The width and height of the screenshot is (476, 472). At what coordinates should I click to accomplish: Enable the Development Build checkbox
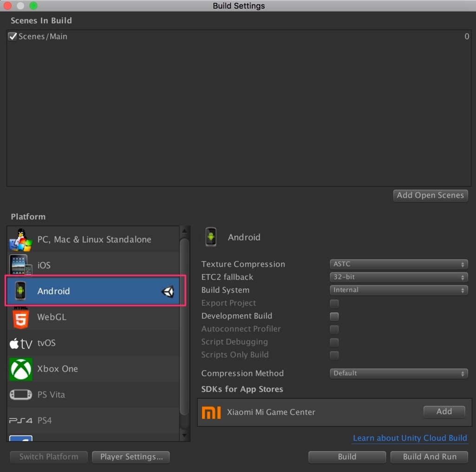tap(334, 316)
